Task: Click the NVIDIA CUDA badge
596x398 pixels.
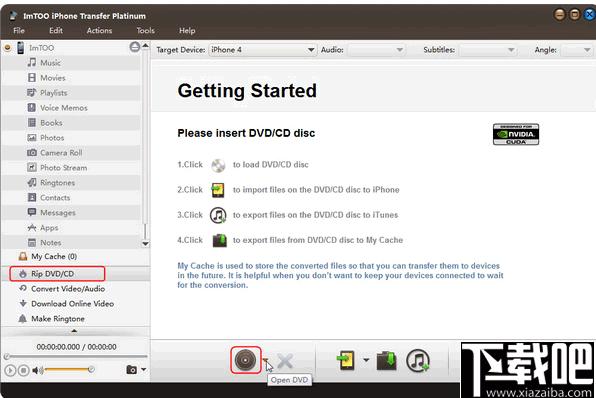Action: [x=516, y=134]
